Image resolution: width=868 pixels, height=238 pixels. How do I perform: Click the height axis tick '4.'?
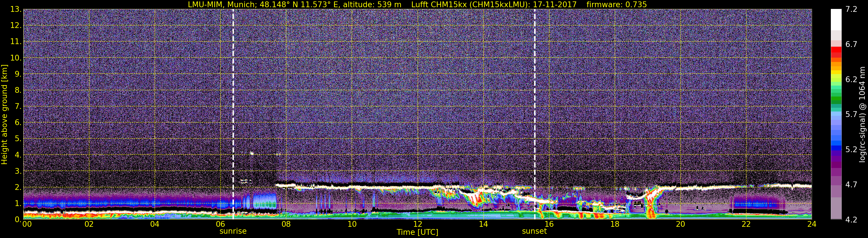[x=18, y=155]
